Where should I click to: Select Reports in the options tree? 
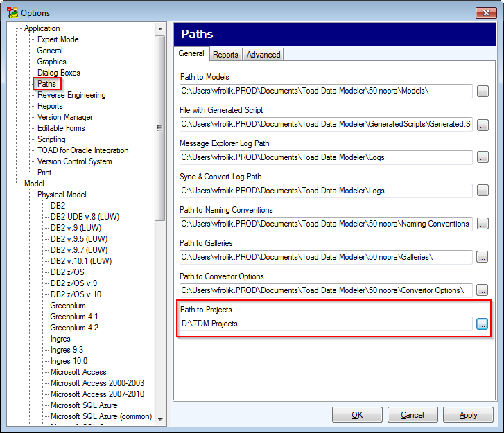click(50, 106)
